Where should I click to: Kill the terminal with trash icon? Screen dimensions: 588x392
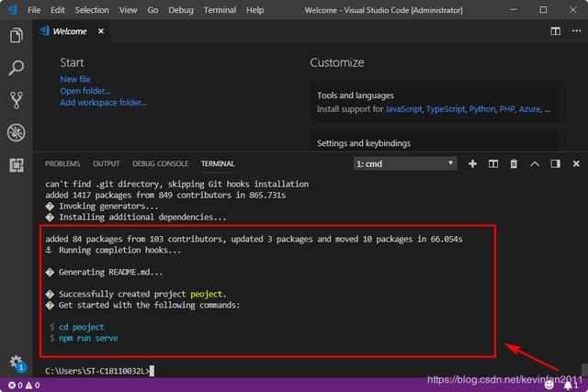514,163
